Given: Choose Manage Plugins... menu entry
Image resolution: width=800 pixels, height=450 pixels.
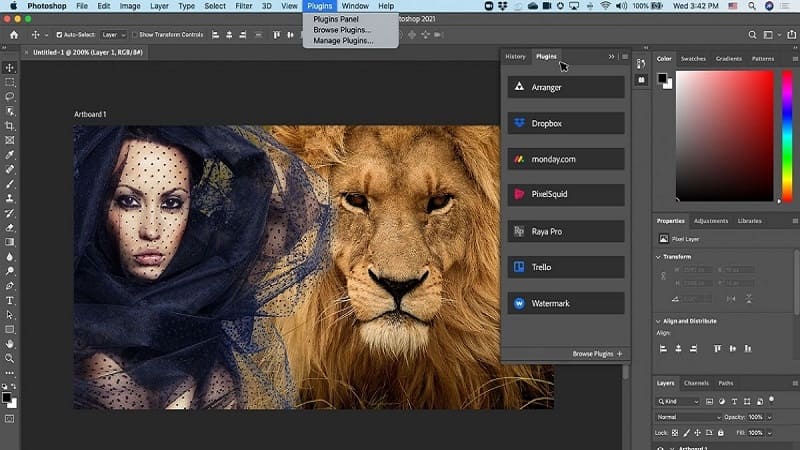Looking at the screenshot, I should [343, 41].
